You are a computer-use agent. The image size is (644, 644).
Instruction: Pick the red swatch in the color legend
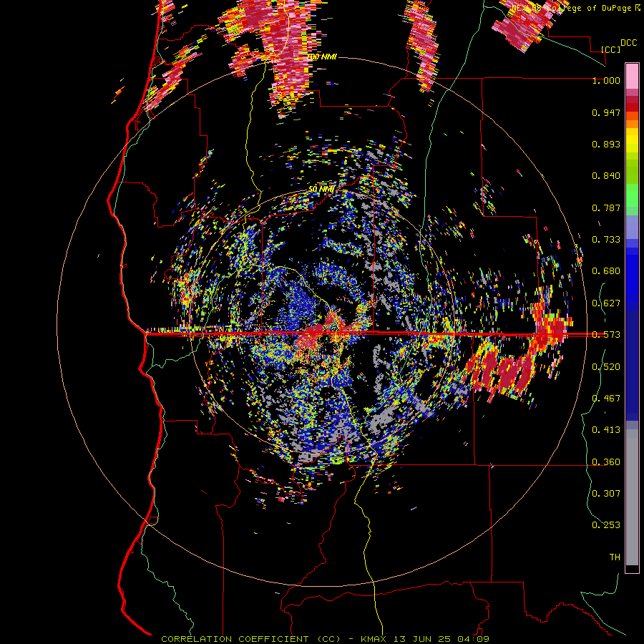click(x=632, y=107)
